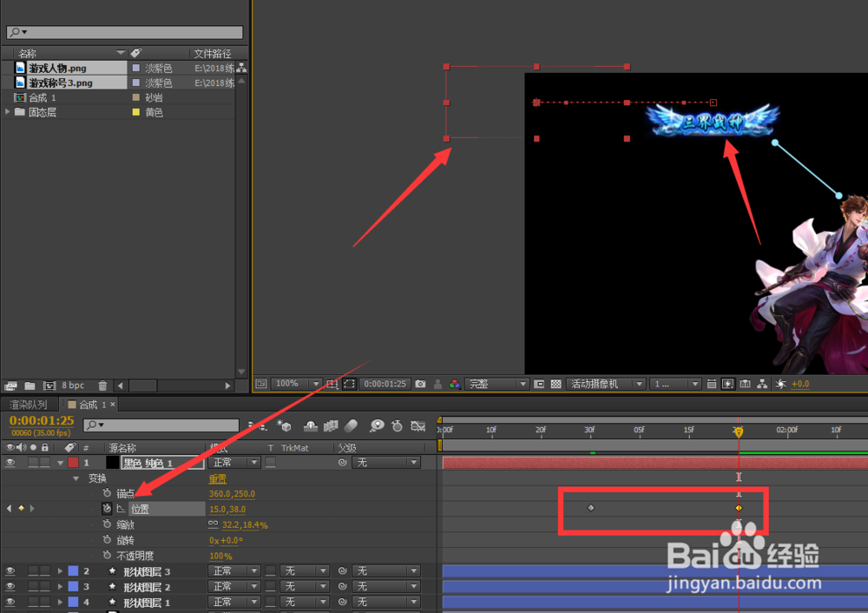Expand layer 形状图层 3
The height and width of the screenshot is (613, 868).
tap(60, 571)
